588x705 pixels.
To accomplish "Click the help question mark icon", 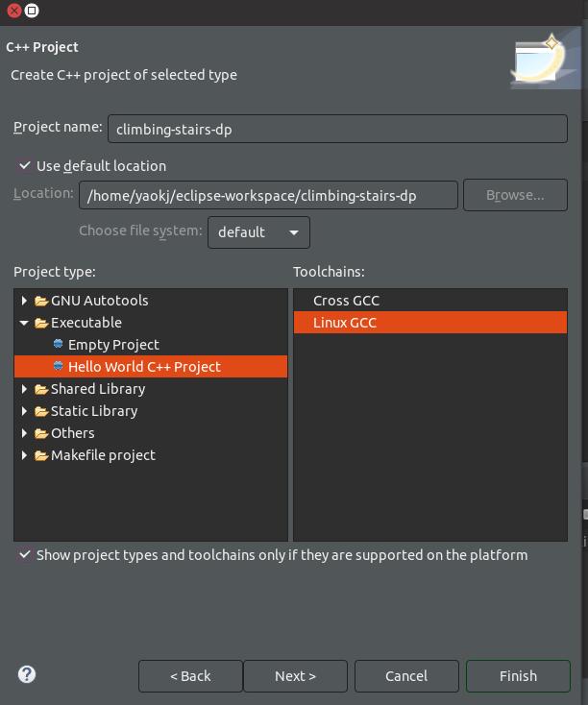I will pos(27,674).
